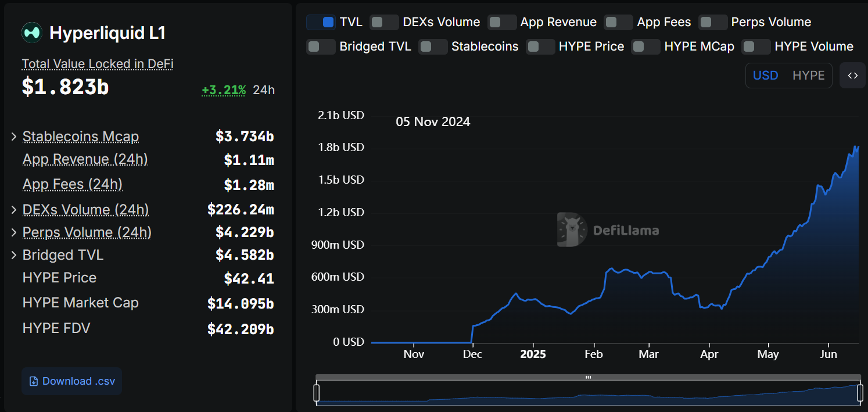Image resolution: width=868 pixels, height=412 pixels.
Task: Click the download icon in the Download .csv button
Action: 34,381
